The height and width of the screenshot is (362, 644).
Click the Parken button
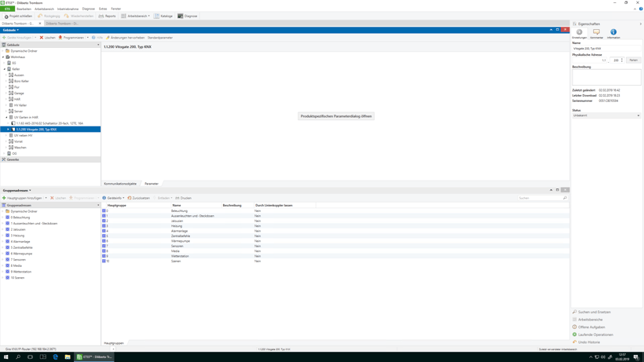click(x=634, y=60)
